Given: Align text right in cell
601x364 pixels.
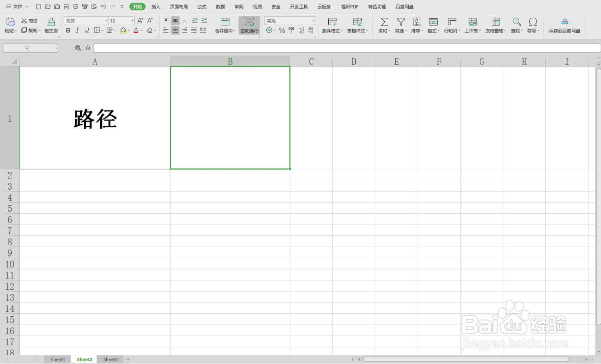Looking at the screenshot, I should 184,30.
